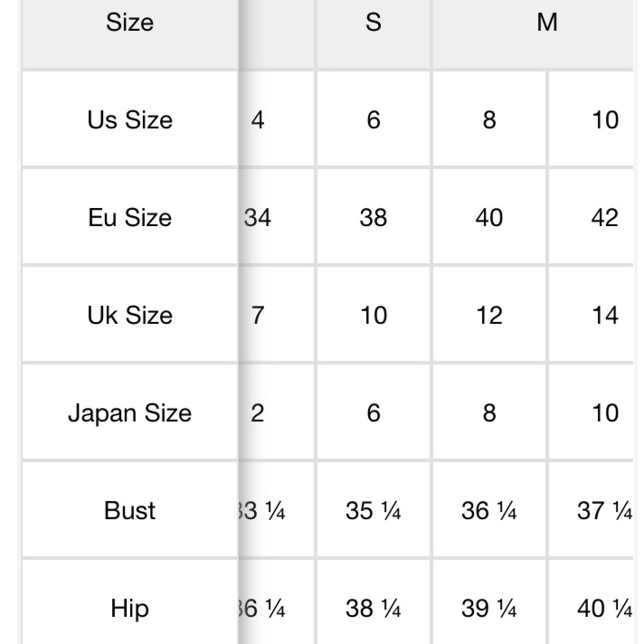Select the Japan Size 2 cell
The image size is (644, 644).
tap(258, 413)
